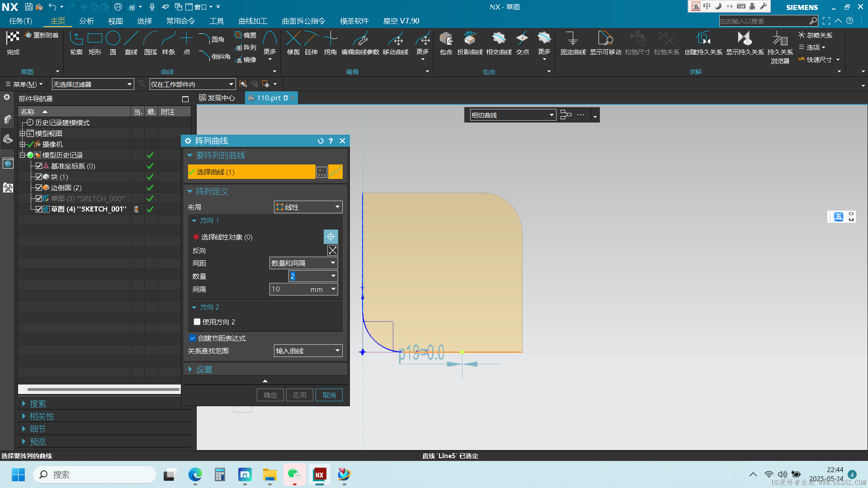
Task: Click the part navigator horizontal scrollbar
Action: (x=103, y=389)
